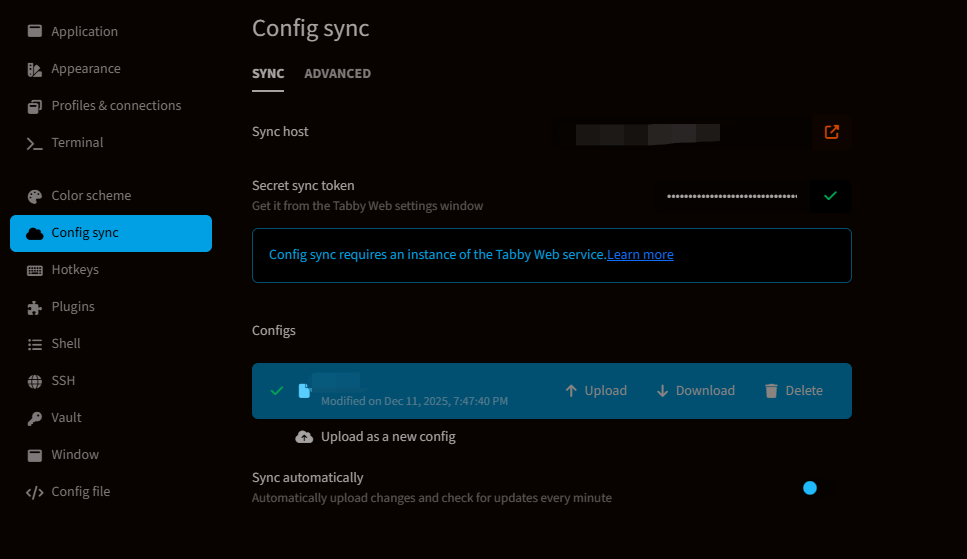Open Hotkeys settings in sidebar
967x559 pixels.
(x=75, y=270)
